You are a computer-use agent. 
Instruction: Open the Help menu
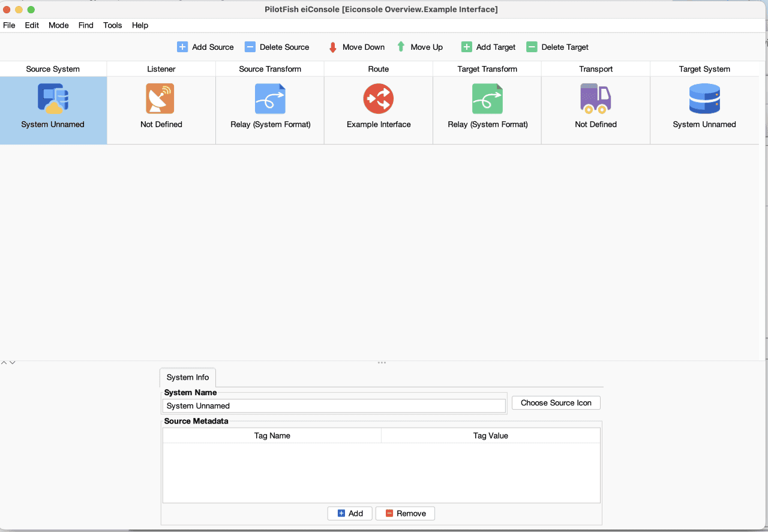[140, 25]
